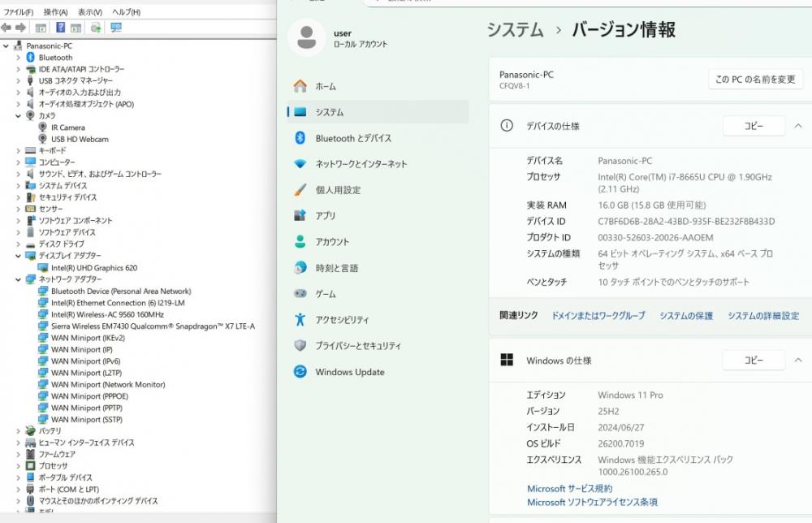
Task: Open ドメインまたはワークグループ link
Action: point(598,315)
